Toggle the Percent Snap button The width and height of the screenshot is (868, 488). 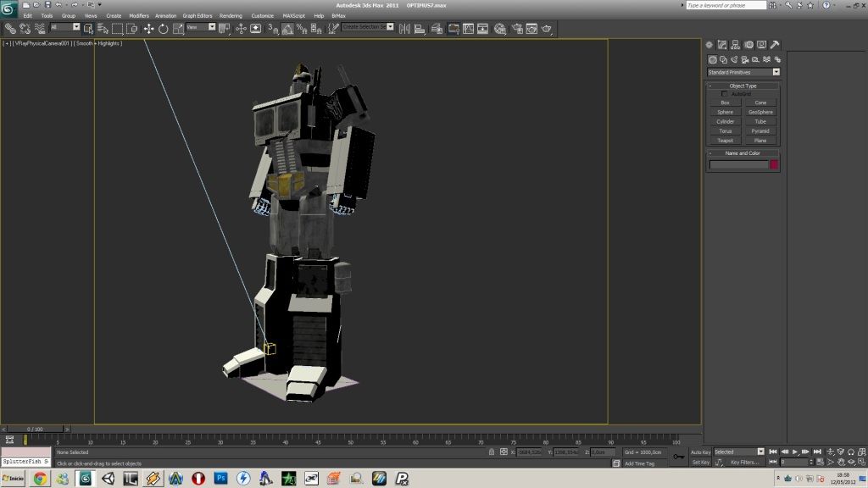pyautogui.click(x=302, y=29)
